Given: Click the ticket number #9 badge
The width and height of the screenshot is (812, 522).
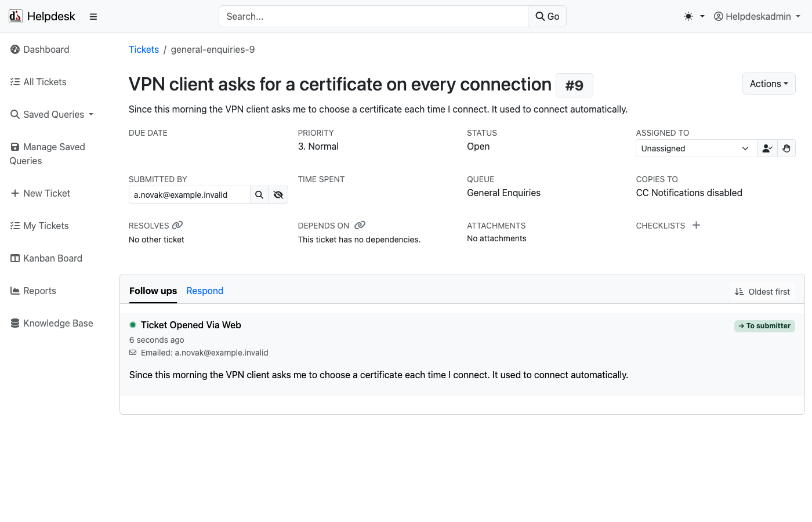Looking at the screenshot, I should pos(574,85).
